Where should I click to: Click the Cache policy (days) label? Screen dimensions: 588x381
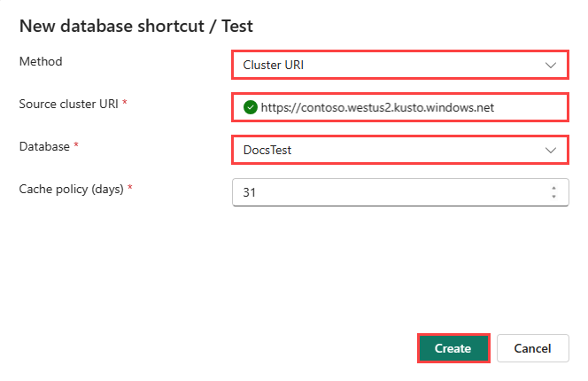71,189
